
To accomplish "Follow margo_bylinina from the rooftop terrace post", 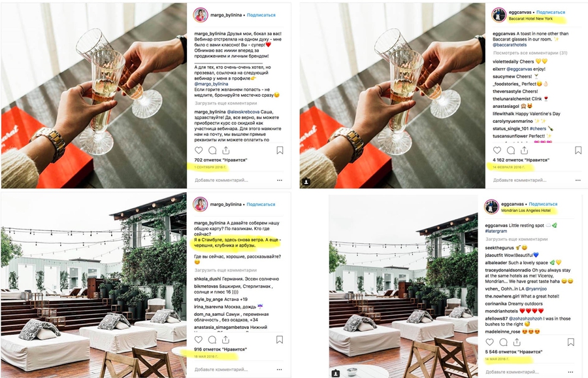I will (261, 205).
